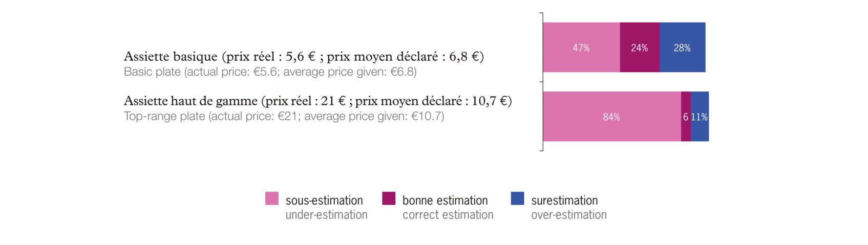The height and width of the screenshot is (245, 868).
Task: Click the pink sous-estimation legend swatch
Action: 272,198
